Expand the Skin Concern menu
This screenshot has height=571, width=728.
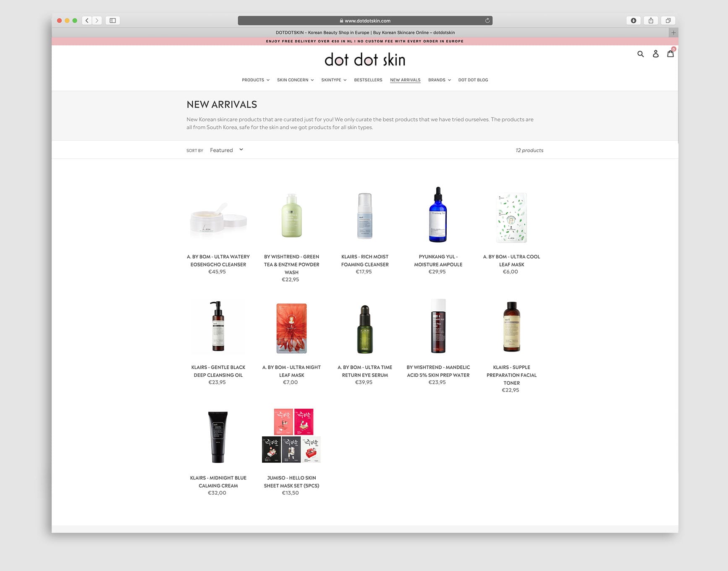pos(295,80)
